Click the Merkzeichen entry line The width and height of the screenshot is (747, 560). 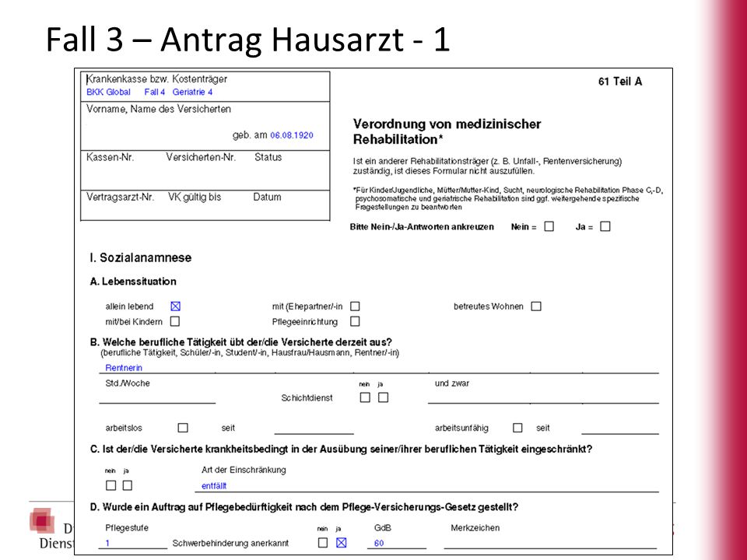coord(550,543)
